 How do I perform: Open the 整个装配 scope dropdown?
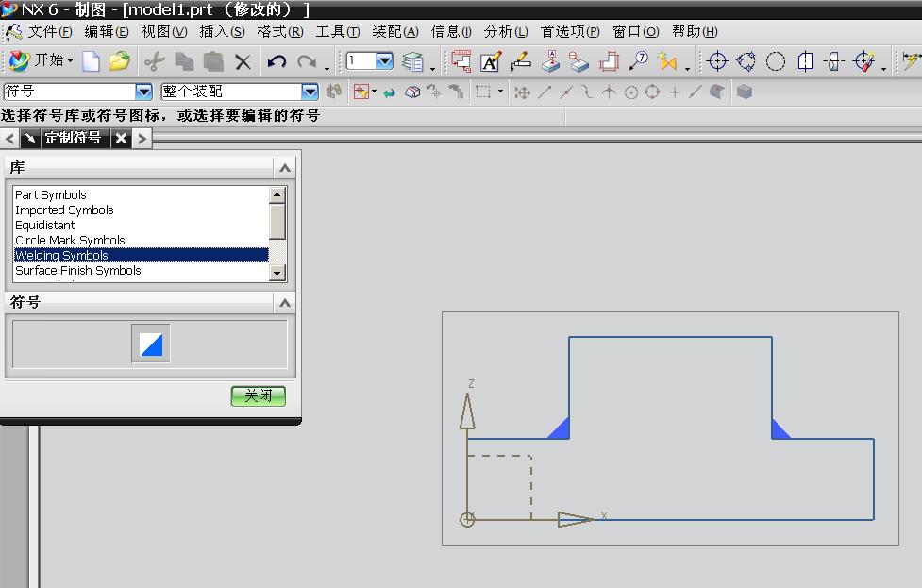[x=310, y=92]
